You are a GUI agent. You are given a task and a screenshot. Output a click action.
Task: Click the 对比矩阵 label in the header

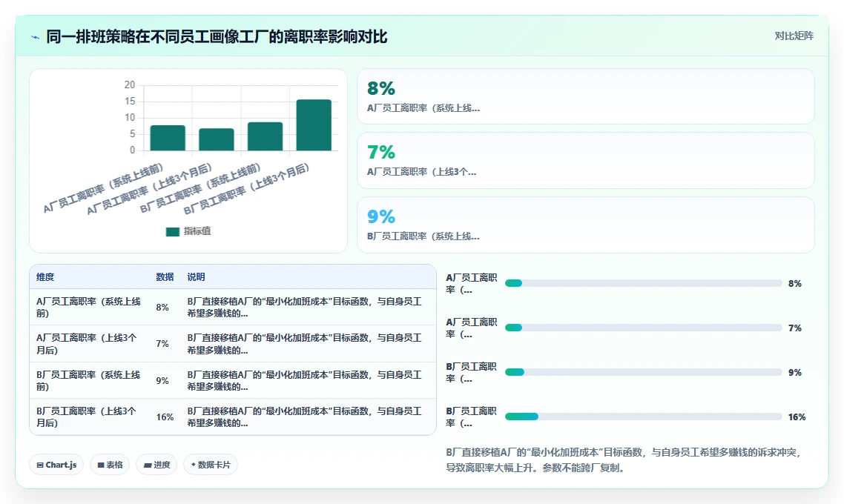pyautogui.click(x=794, y=36)
